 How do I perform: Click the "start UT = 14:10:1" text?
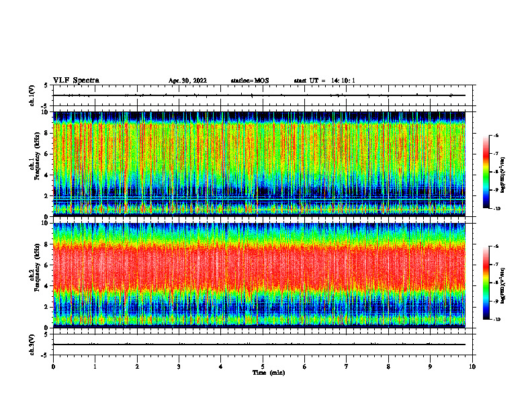point(324,81)
